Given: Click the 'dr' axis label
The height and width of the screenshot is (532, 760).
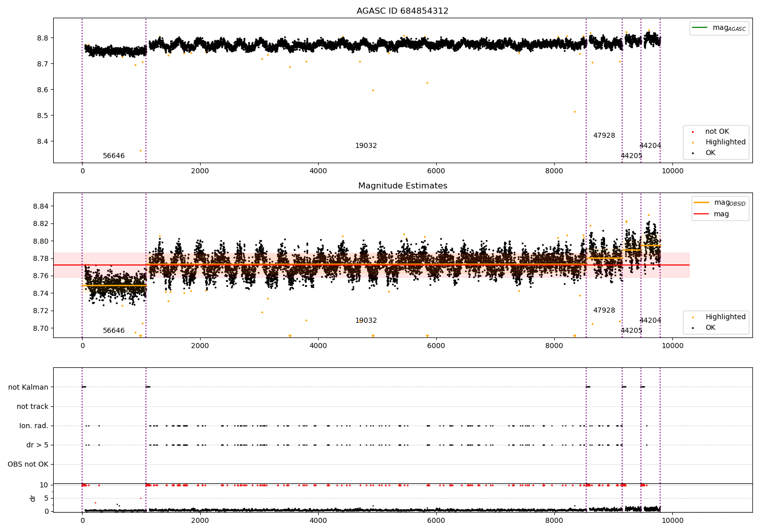Looking at the screenshot, I should [x=33, y=498].
